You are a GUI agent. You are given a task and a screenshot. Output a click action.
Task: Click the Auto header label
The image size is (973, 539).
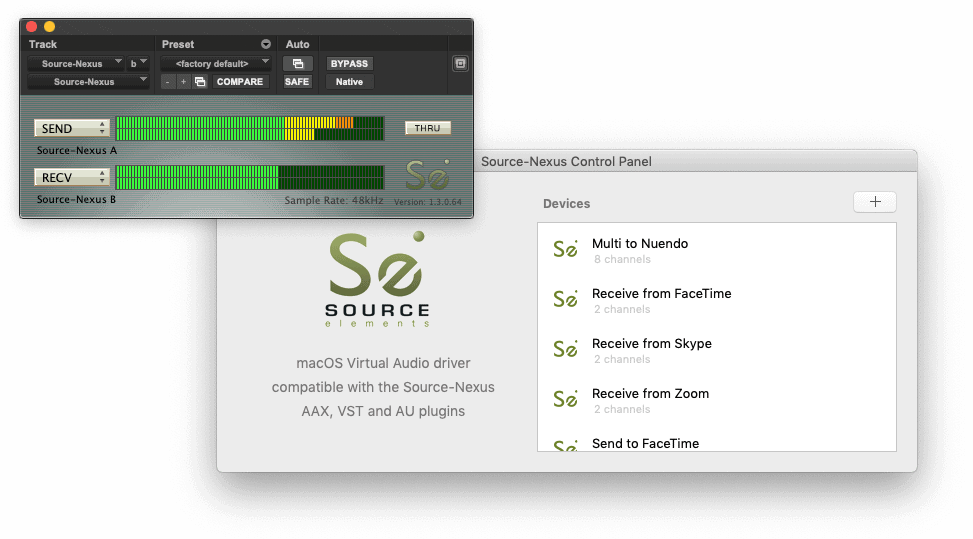(297, 44)
